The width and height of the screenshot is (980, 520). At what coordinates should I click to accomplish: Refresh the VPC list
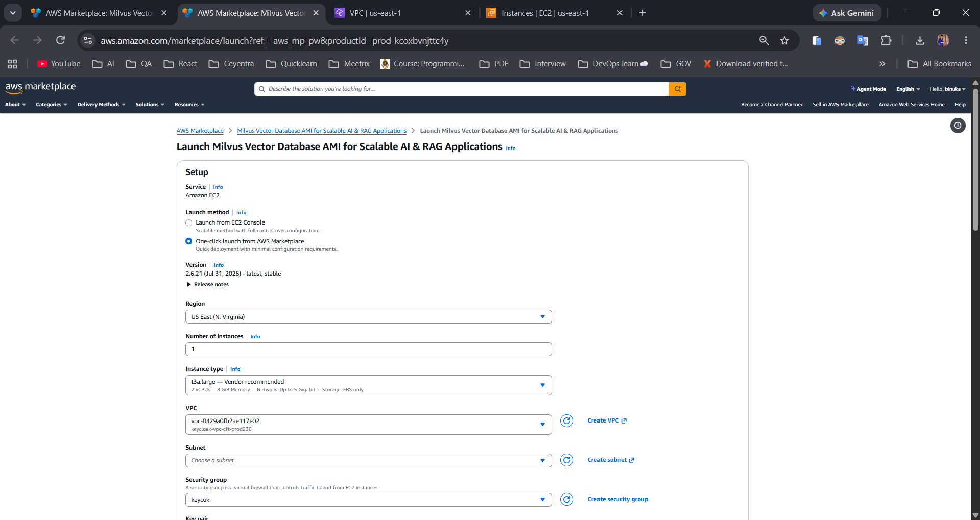[567, 420]
